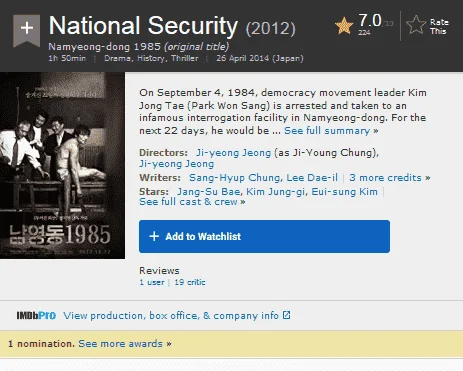Open the National Security movie poster

pyautogui.click(x=62, y=165)
